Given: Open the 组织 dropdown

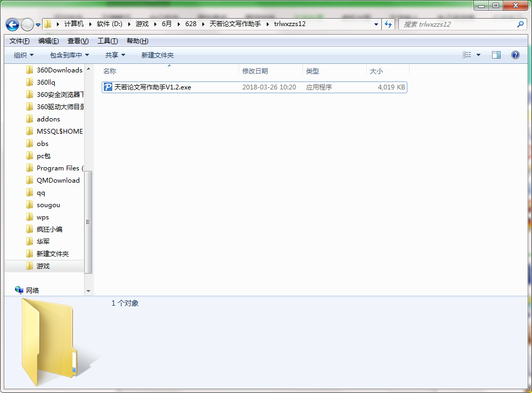Looking at the screenshot, I should pos(23,55).
